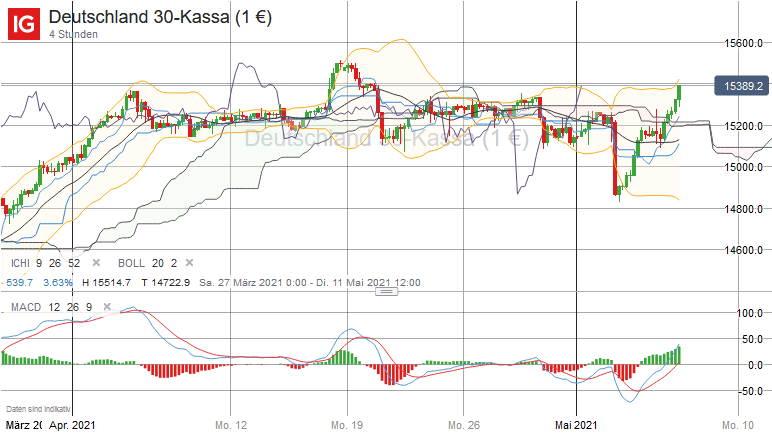
Task: Click the current price tag 15389.2
Action: click(x=741, y=86)
